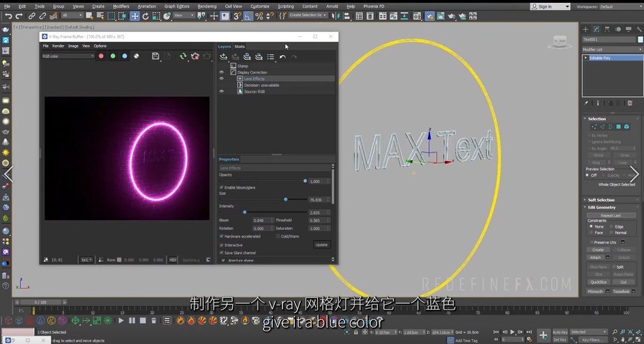The width and height of the screenshot is (644, 344).
Task: Select the Select and Link tool
Action: 31,16
